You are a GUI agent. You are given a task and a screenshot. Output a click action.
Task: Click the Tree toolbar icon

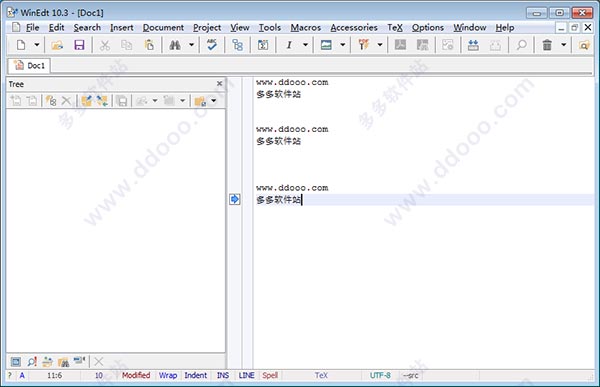click(x=237, y=45)
